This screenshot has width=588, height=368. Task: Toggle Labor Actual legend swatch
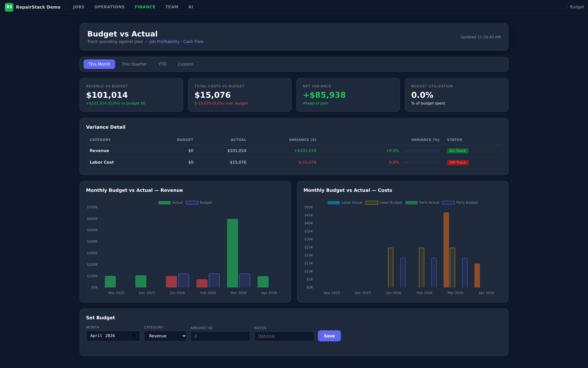tap(334, 203)
